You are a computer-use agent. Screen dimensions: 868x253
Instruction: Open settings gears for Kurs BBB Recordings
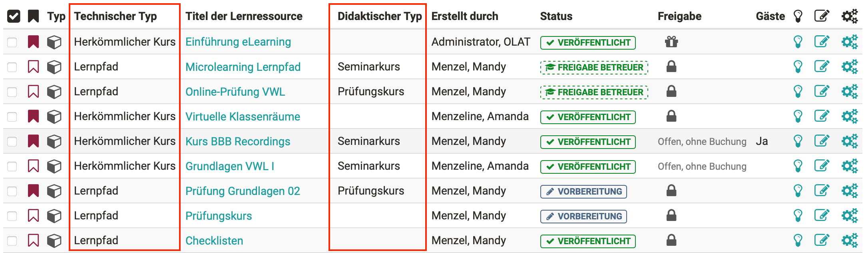click(850, 141)
